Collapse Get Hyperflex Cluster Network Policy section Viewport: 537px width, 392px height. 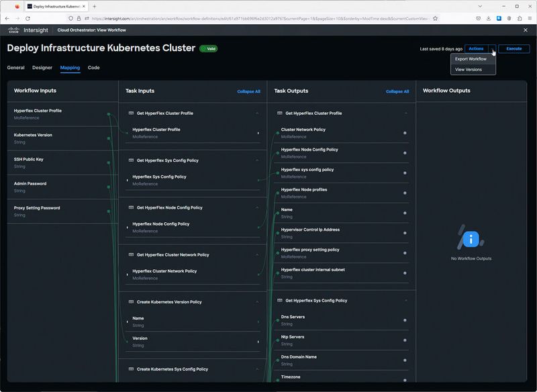point(257,254)
